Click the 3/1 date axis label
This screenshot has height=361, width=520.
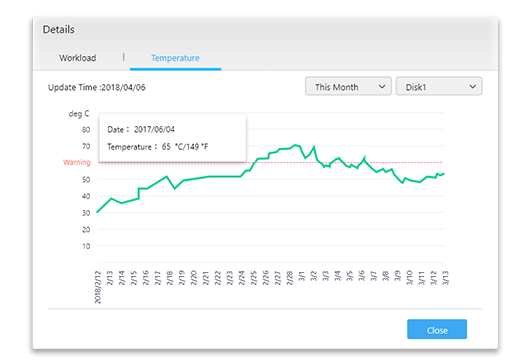click(301, 276)
